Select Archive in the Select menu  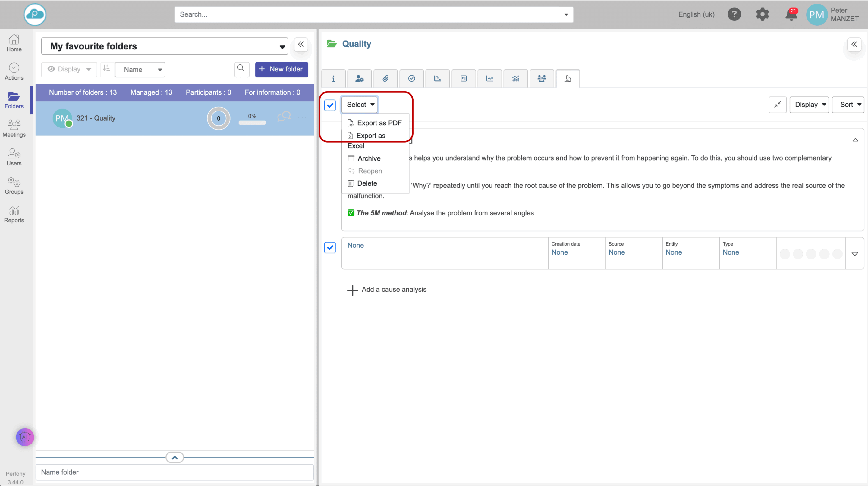click(369, 158)
